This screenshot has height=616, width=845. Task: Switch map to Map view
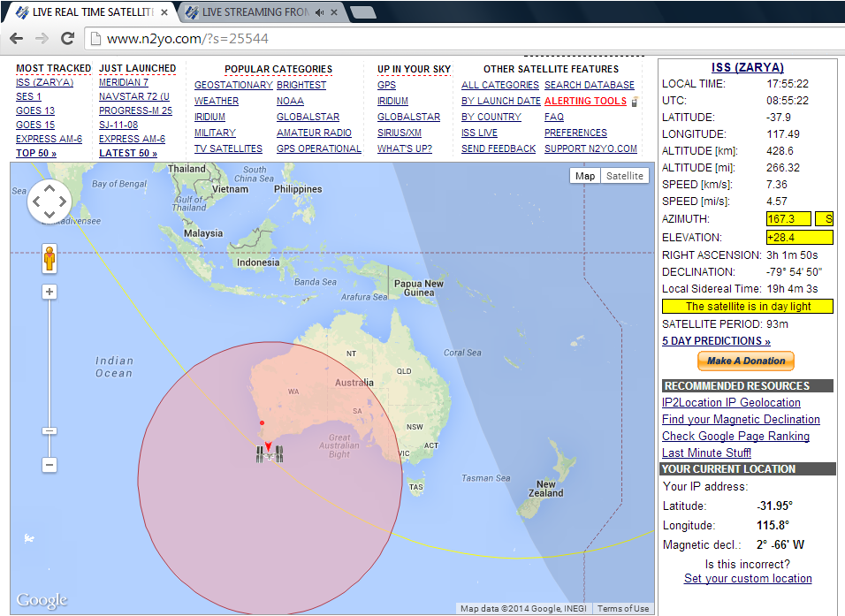585,176
